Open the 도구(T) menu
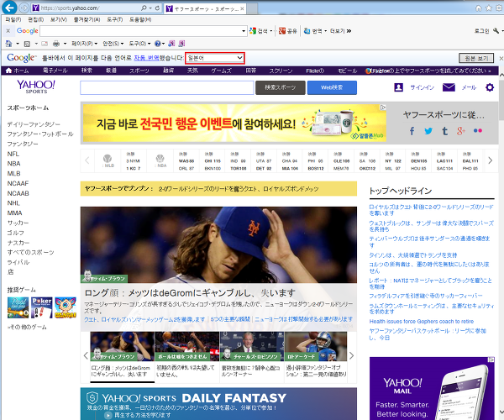 [115, 19]
